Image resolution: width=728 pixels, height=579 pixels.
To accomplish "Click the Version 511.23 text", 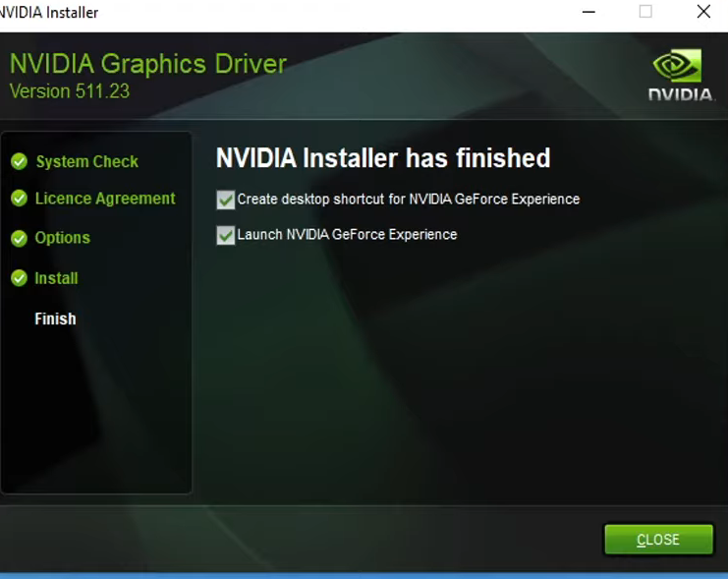I will 70,91.
